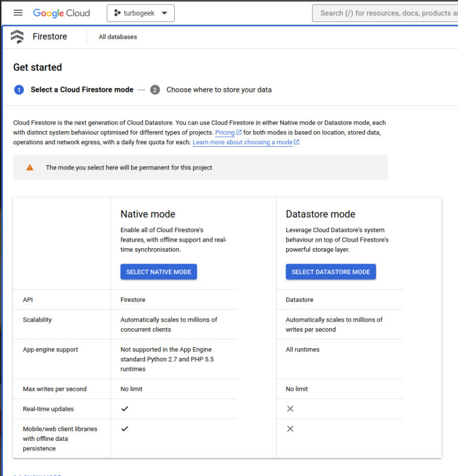Viewport: 458px width, 476px height.
Task: Open 'Learn more about choosing a mode' link
Action: (x=243, y=143)
